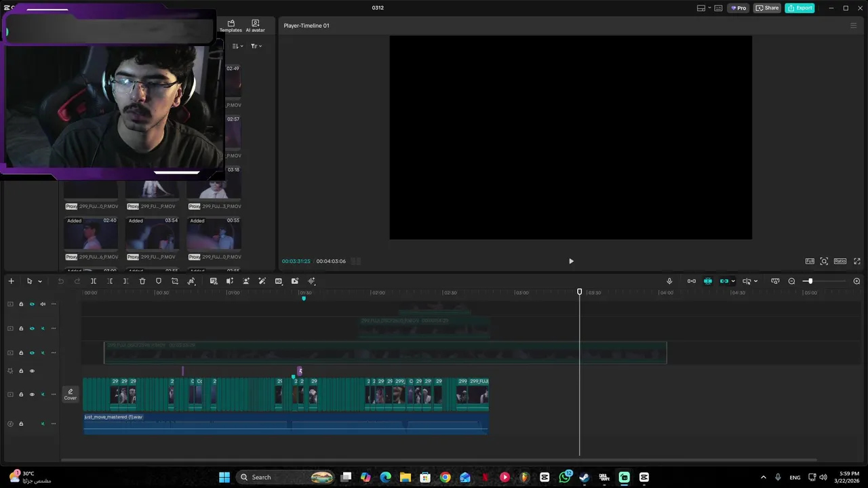The width and height of the screenshot is (868, 488).
Task: Adjust the timeline zoom slider handle
Action: point(810,281)
